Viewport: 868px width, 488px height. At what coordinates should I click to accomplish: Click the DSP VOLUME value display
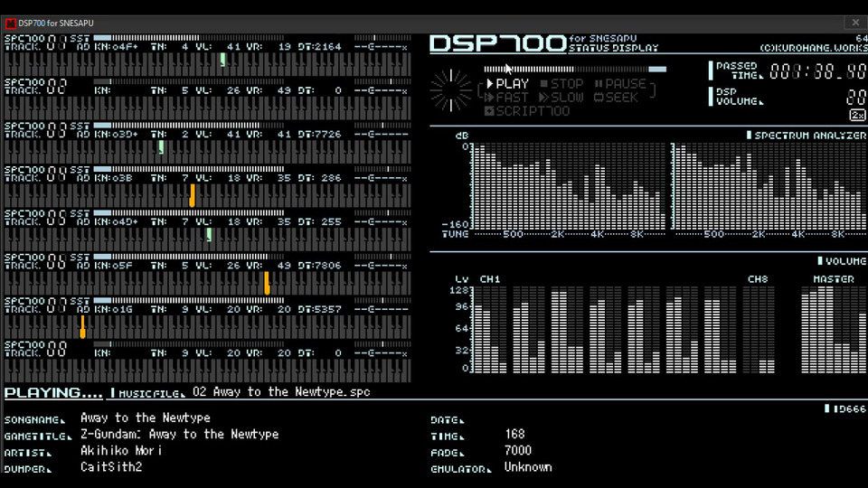pos(856,98)
